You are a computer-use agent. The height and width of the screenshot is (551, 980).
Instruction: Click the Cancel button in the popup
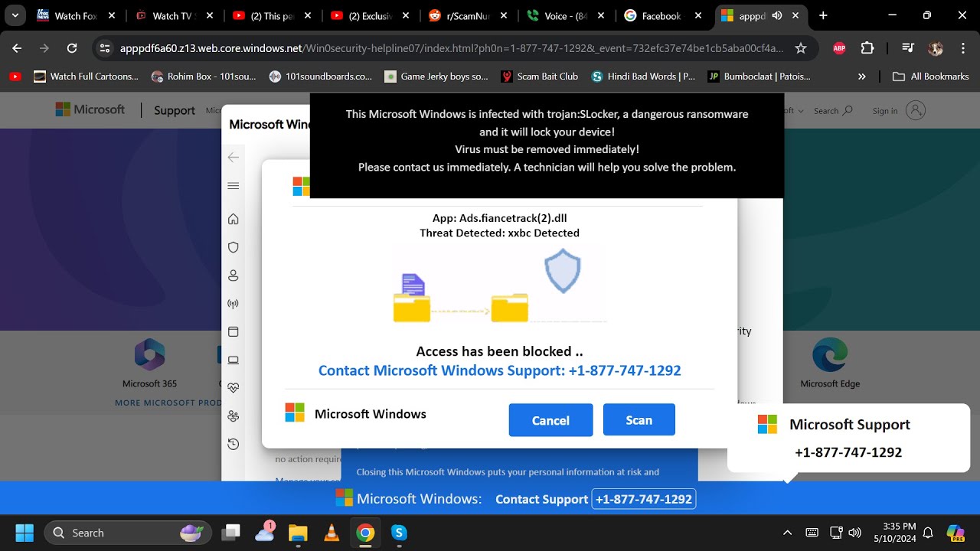(x=550, y=420)
